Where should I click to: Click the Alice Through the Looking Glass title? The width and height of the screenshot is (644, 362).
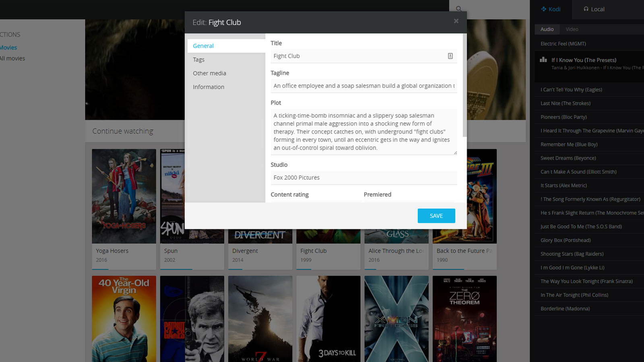click(396, 251)
